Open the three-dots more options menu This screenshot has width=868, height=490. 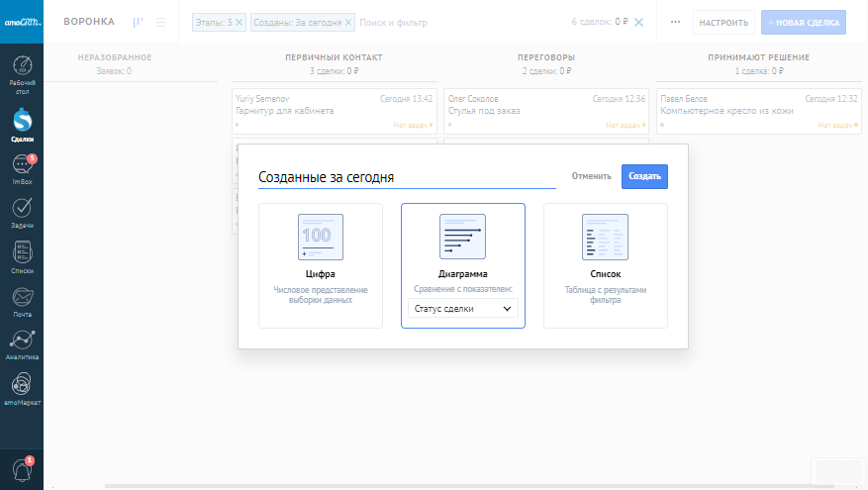(x=675, y=22)
